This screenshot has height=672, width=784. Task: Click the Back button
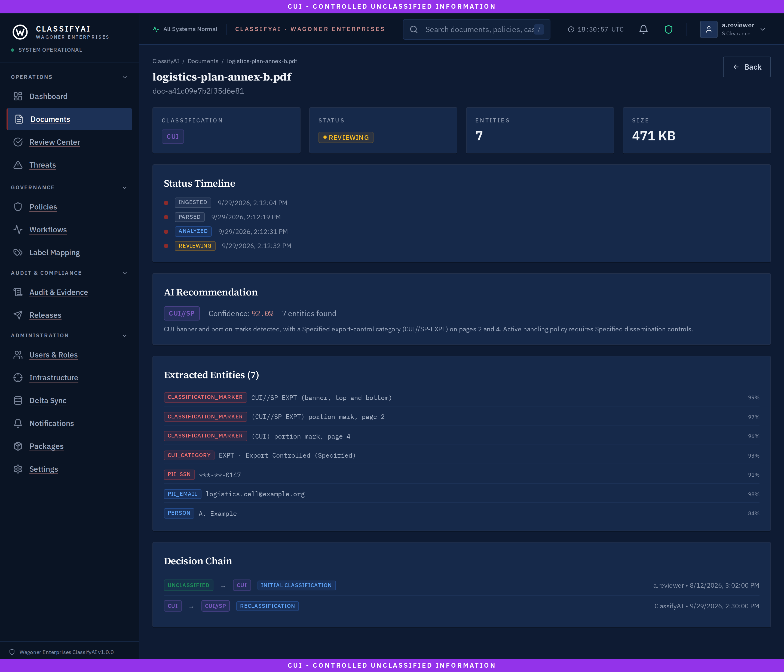coord(746,67)
